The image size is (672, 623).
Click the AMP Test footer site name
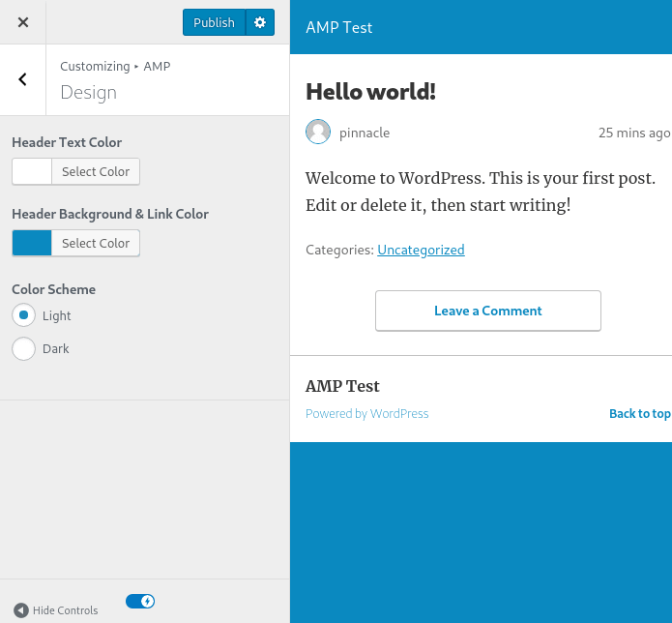[342, 386]
